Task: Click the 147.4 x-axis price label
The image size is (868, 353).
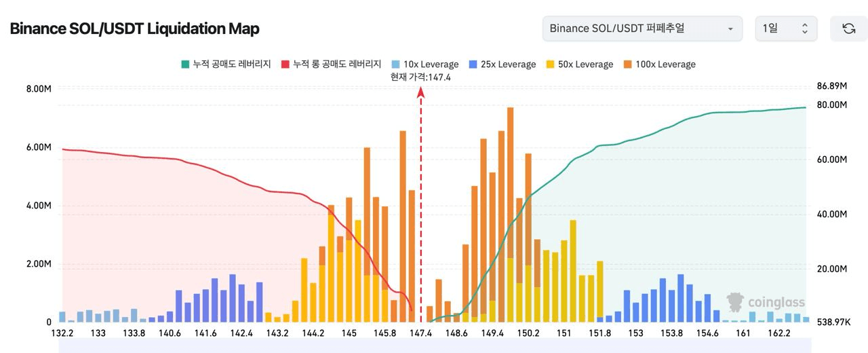Action: coord(421,333)
